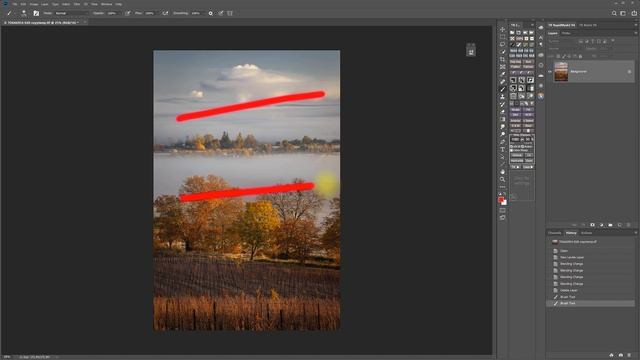Select the Clone Stamp tool

[502, 97]
